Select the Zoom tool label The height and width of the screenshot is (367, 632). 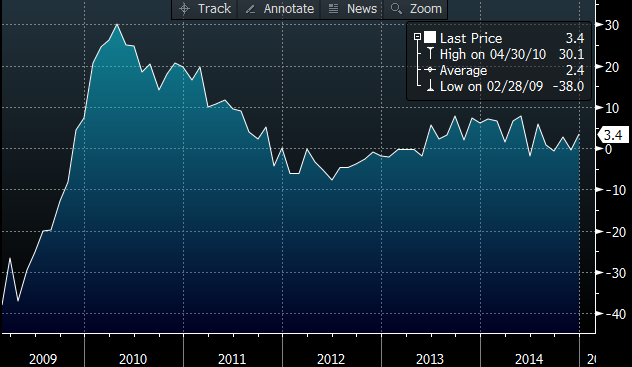pyautogui.click(x=426, y=8)
